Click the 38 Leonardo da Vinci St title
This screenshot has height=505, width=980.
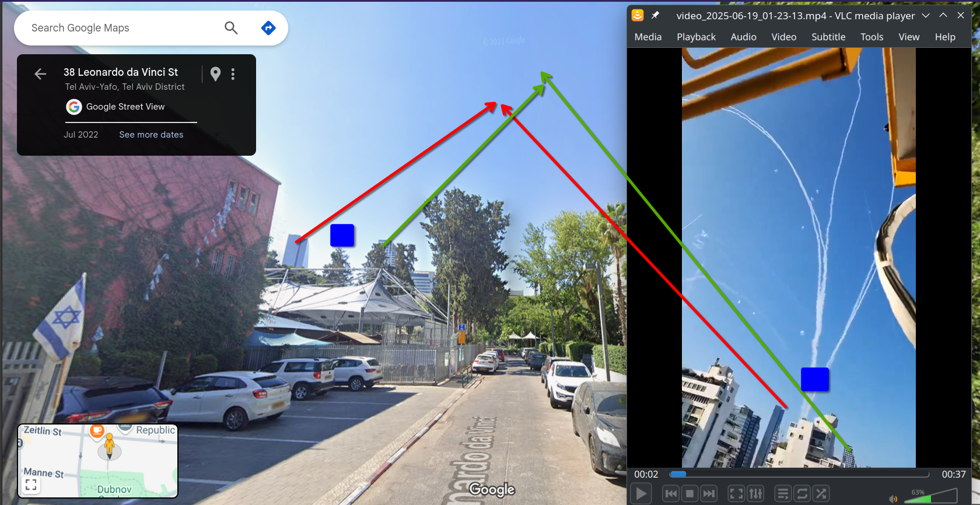point(121,72)
